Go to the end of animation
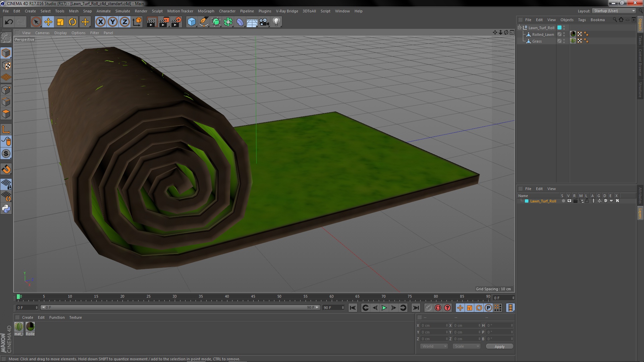Viewport: 644px width, 362px height. coord(416,308)
